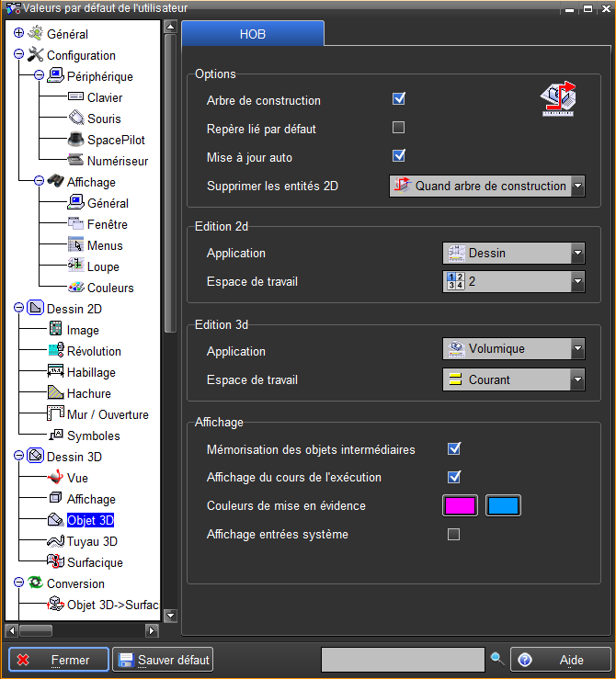The width and height of the screenshot is (616, 679).
Task: Select the Couleurs palette icon
Action: pos(75,288)
